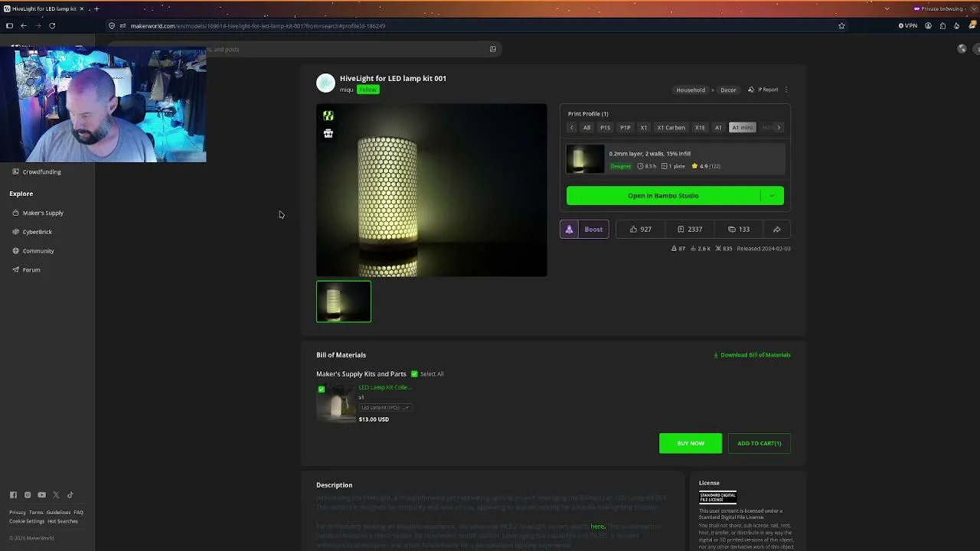Open Forum in the sidebar
The width and height of the screenshot is (980, 551).
[31, 270]
